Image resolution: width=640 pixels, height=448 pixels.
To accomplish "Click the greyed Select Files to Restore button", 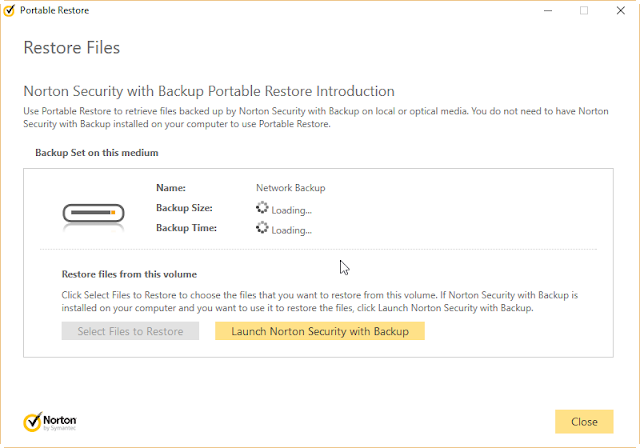I will tap(130, 331).
